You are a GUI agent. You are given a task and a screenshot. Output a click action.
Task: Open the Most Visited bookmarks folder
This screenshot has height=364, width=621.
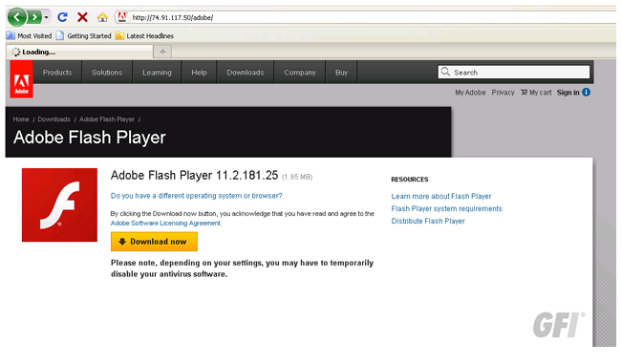tap(29, 36)
